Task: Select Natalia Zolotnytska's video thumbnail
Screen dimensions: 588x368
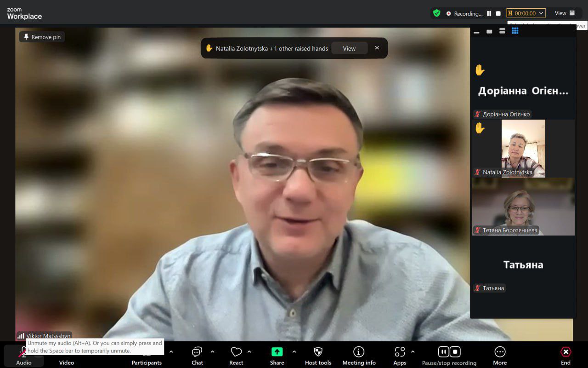Action: pyautogui.click(x=523, y=148)
